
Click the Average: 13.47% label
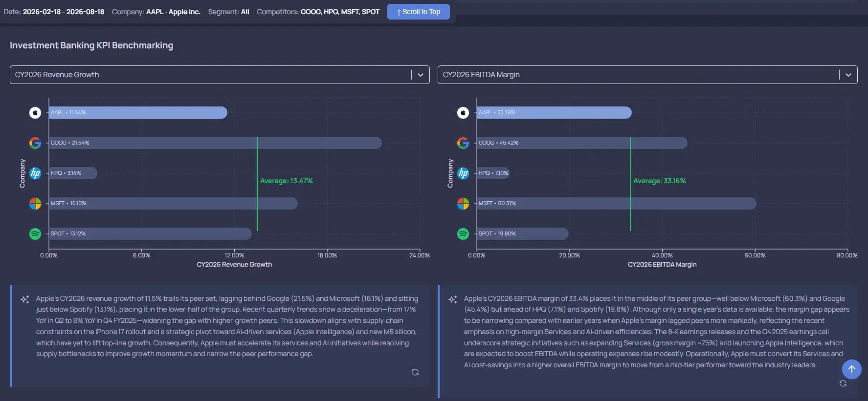point(287,181)
